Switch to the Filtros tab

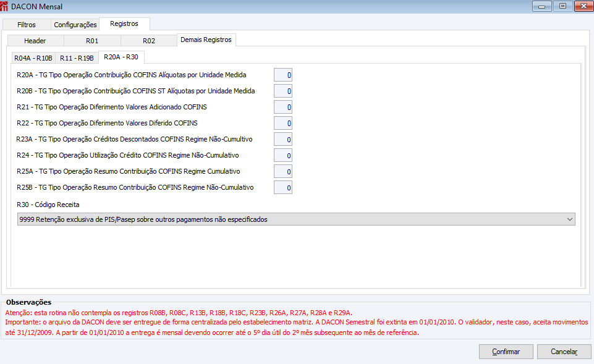coord(27,25)
